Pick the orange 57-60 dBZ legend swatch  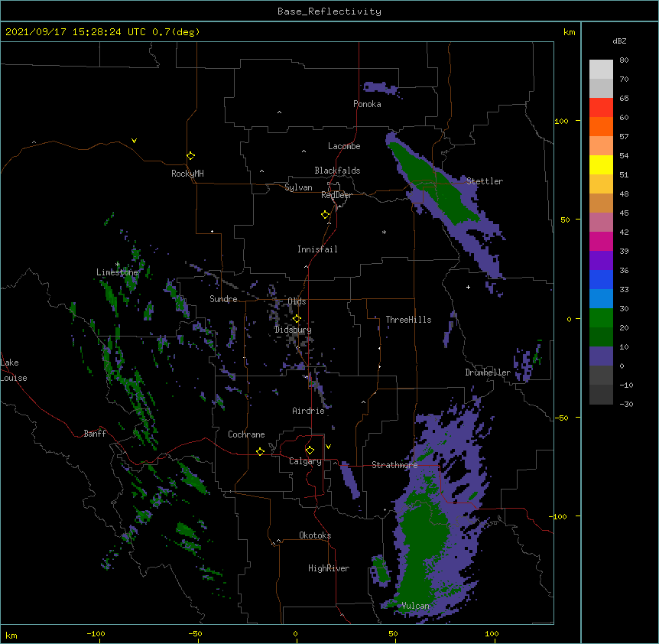(x=601, y=126)
